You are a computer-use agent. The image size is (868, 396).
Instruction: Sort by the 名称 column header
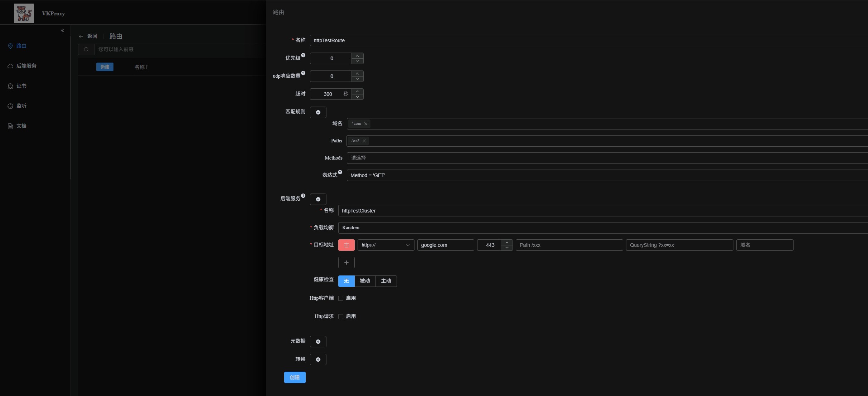(x=141, y=67)
